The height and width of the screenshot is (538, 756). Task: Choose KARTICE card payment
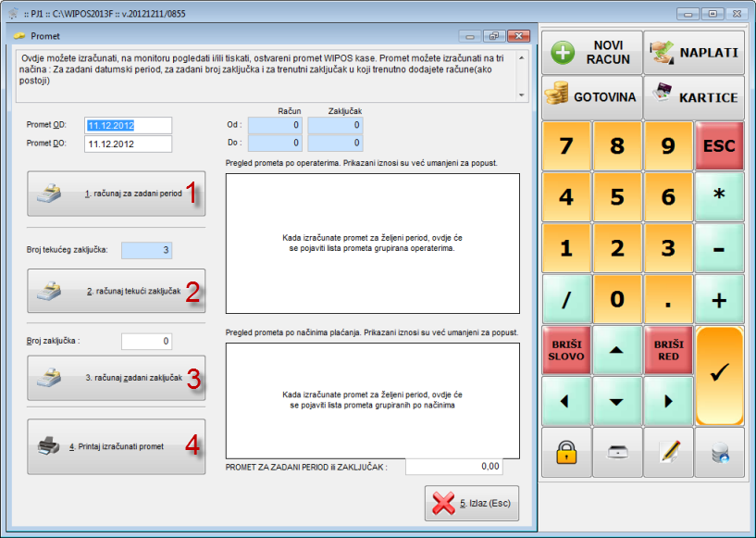click(693, 96)
